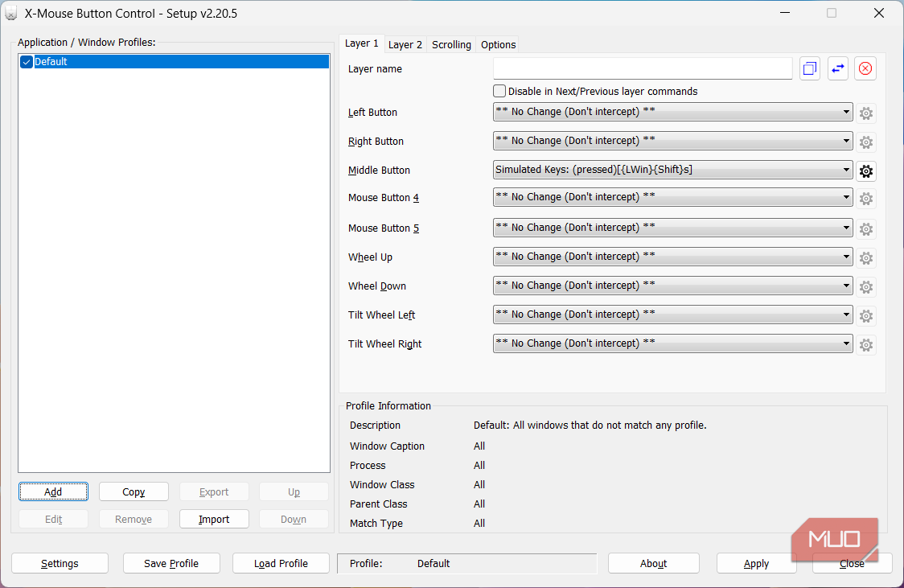Click the red clear layer icon
This screenshot has width=904, height=588.
pos(865,68)
